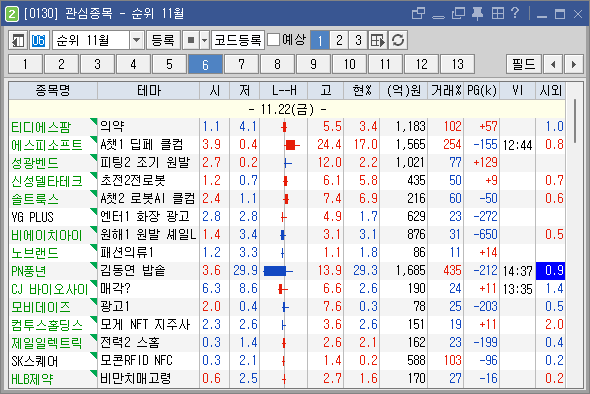Click the underscore bar icon in title bar
The image size is (590, 394).
click(x=438, y=17)
